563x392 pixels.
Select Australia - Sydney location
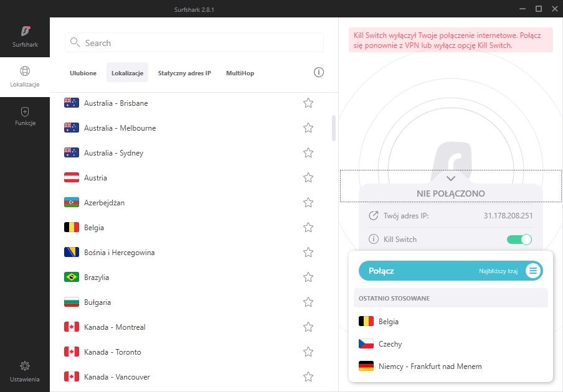pyautogui.click(x=194, y=153)
